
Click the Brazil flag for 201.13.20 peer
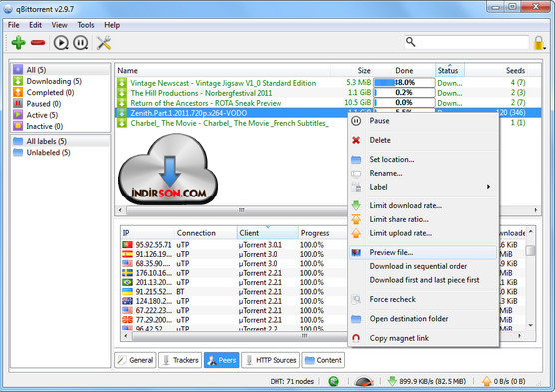[x=127, y=282]
